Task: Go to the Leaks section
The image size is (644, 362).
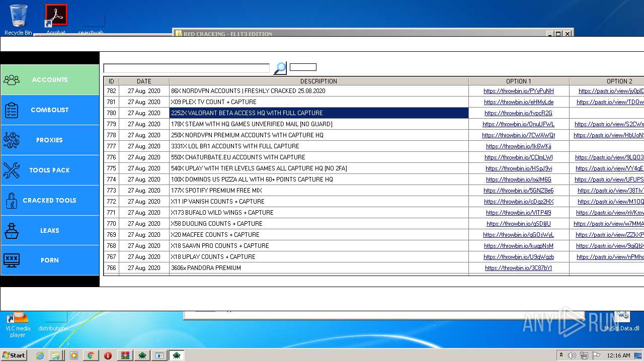Action: [x=50, y=230]
